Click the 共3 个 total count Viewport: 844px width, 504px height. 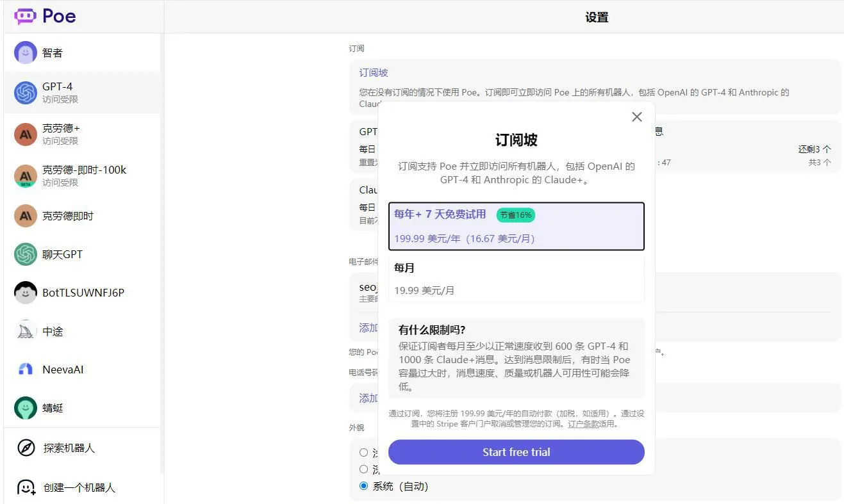pyautogui.click(x=820, y=163)
